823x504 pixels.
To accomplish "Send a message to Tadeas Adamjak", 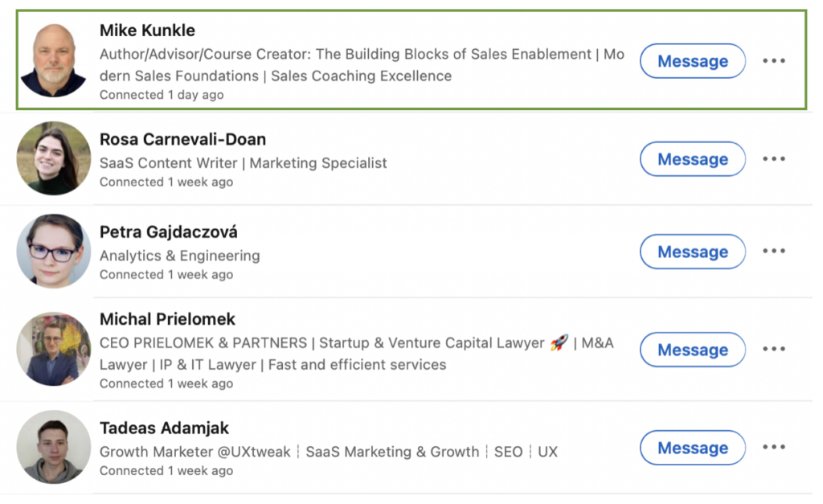I will click(x=692, y=448).
